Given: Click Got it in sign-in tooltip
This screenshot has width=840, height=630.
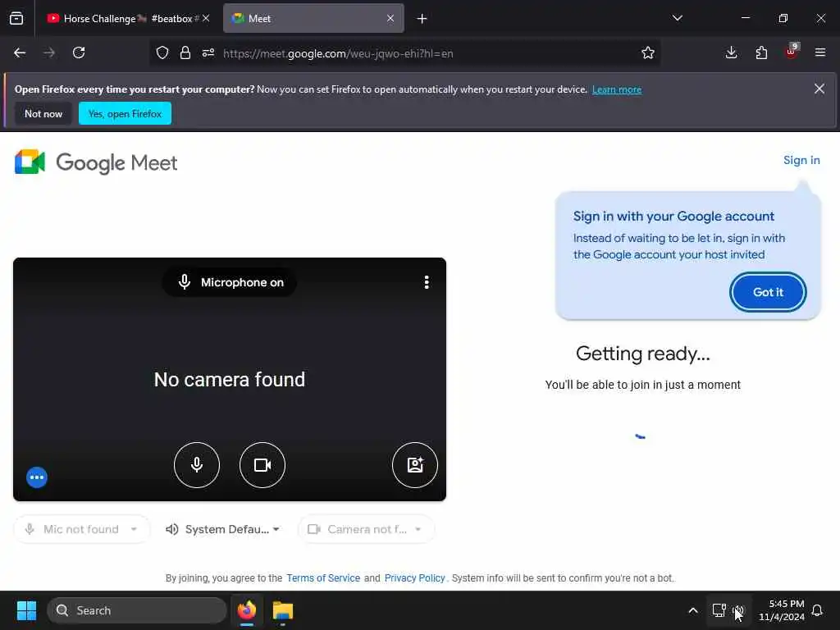Looking at the screenshot, I should coord(768,292).
